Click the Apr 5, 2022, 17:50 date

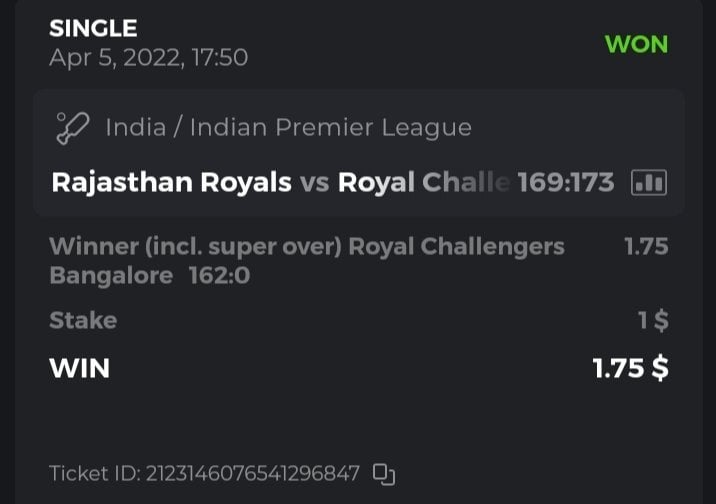[148, 58]
